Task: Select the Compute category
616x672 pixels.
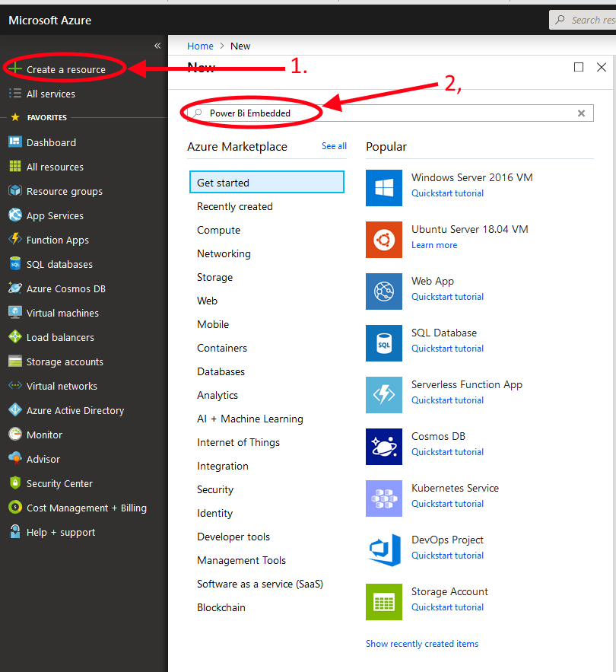Action: 218,230
